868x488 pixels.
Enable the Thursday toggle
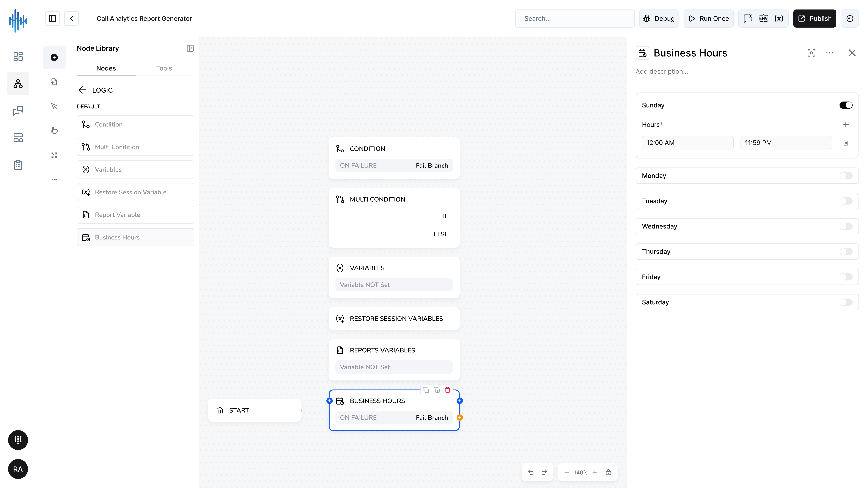click(x=846, y=251)
